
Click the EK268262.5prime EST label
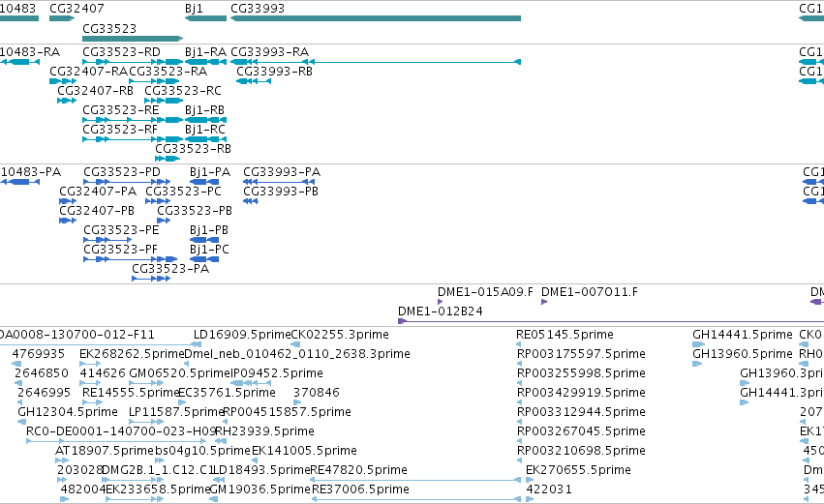click(132, 354)
